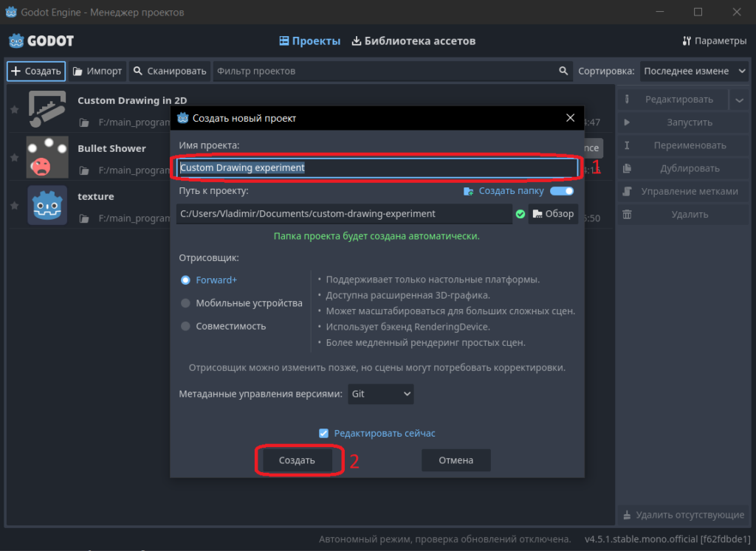Click the create folder icon

click(468, 191)
